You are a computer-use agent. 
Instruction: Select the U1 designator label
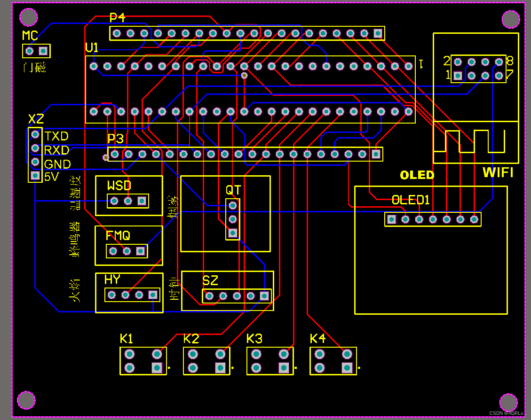point(92,47)
